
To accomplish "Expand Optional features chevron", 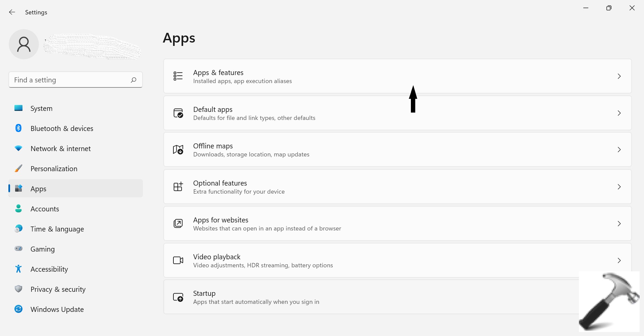I will coord(619,187).
